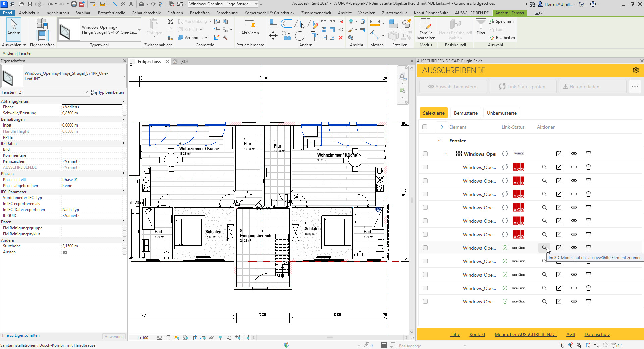Click the Typ bearbeiten button
Screen dimensions: 644x349
pyautogui.click(x=108, y=92)
